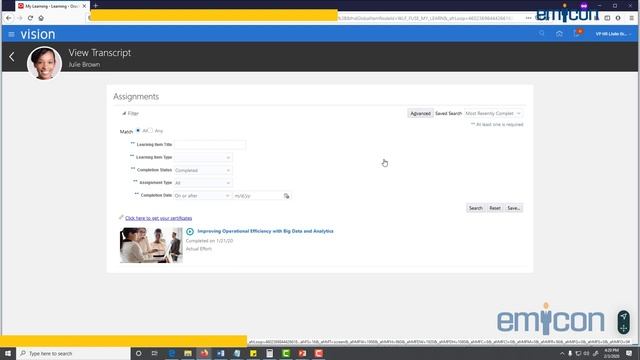640x360 pixels.
Task: Open the user account menu in header
Action: (613, 34)
